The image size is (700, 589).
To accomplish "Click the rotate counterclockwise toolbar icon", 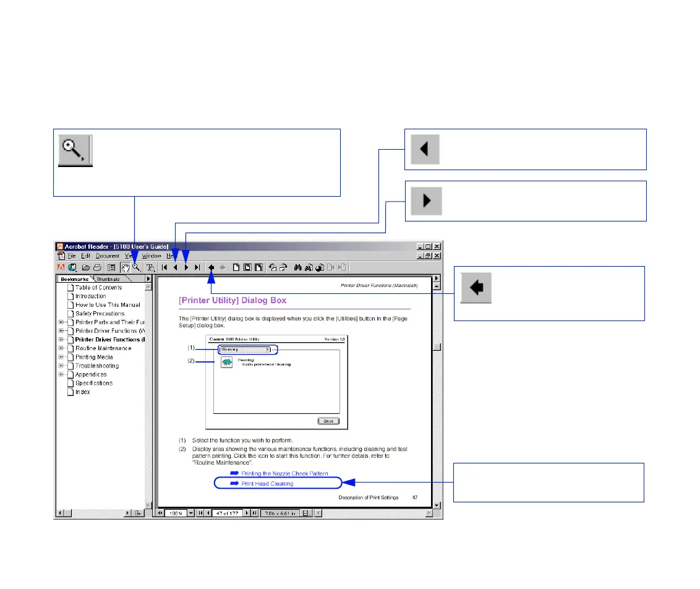I will tap(272, 267).
